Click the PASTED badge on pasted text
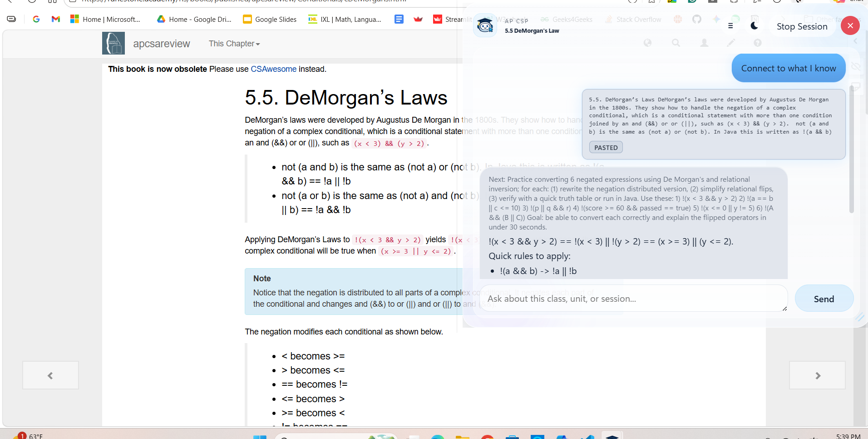 [x=606, y=148]
